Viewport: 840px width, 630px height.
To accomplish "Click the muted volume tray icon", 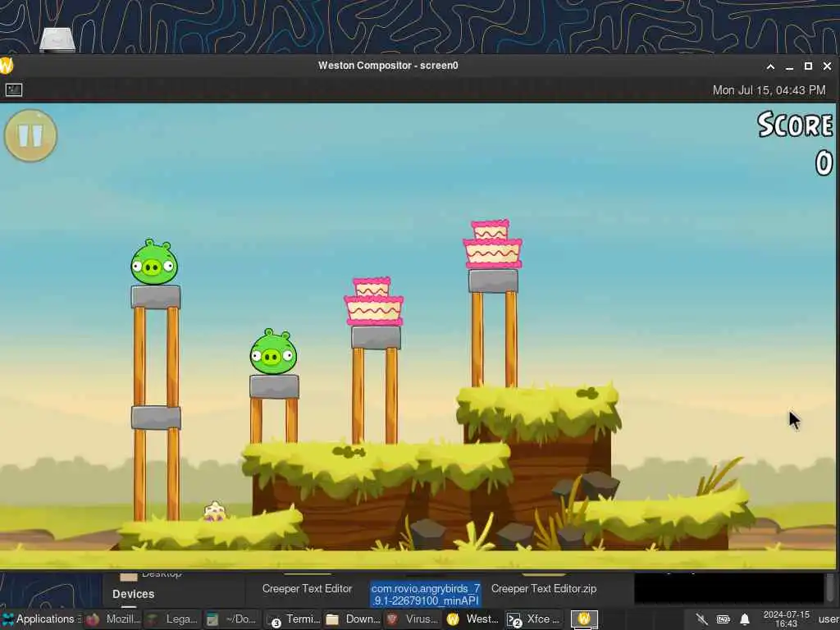I will pyautogui.click(x=701, y=619).
